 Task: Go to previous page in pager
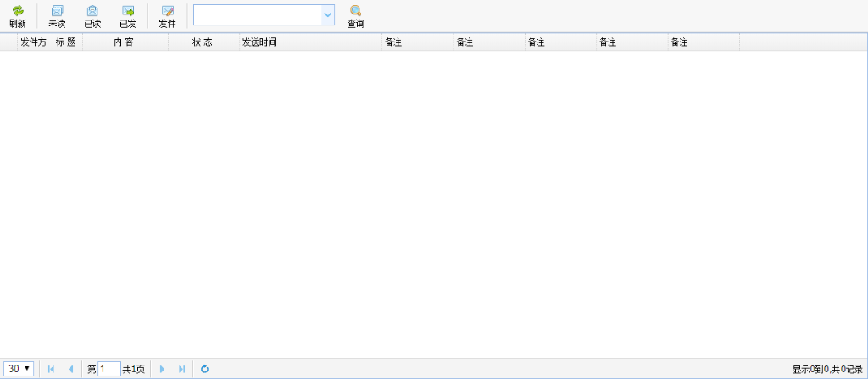70,369
